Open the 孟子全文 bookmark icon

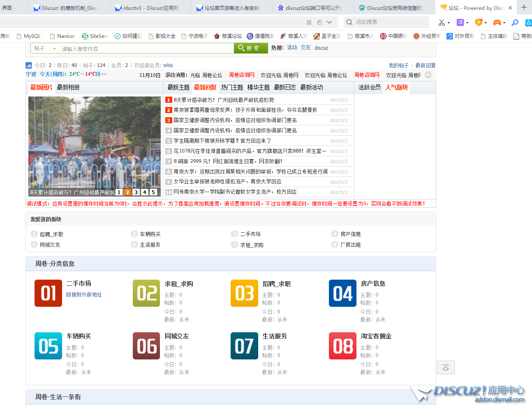(316, 36)
